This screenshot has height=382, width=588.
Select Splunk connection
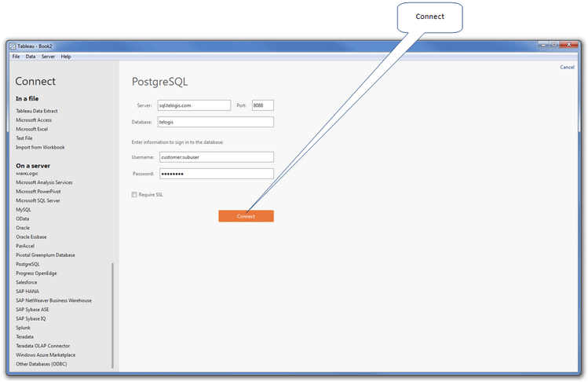[x=23, y=328]
